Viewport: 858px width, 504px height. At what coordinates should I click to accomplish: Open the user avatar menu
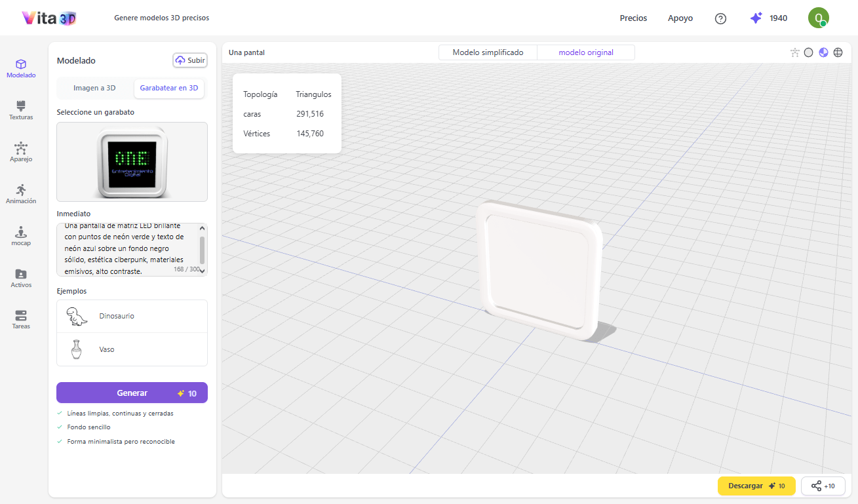818,18
